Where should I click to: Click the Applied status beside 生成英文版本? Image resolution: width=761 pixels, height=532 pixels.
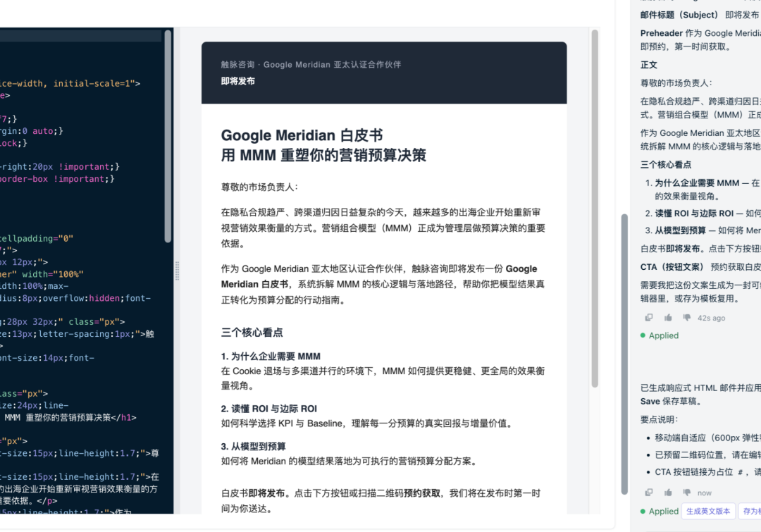coord(660,511)
